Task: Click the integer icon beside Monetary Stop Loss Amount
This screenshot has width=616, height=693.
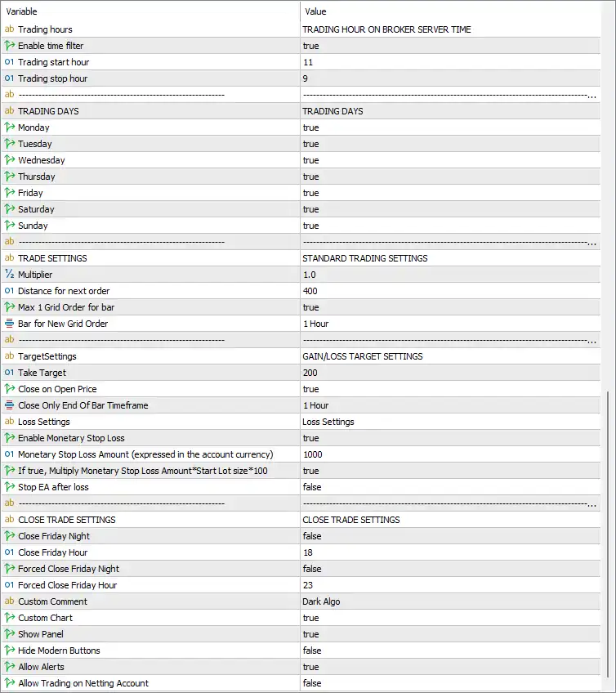Action: pyautogui.click(x=9, y=454)
